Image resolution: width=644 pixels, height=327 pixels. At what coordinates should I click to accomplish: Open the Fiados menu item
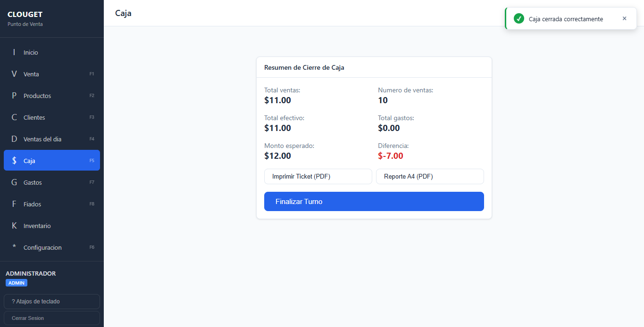[33, 204]
